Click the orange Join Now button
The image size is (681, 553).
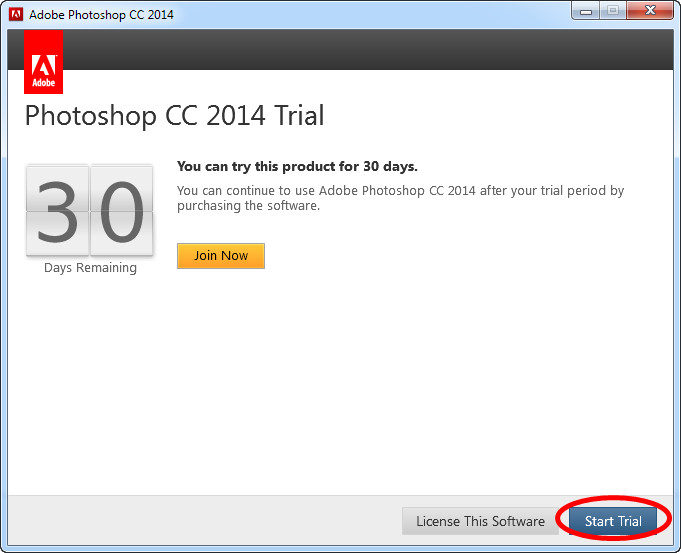coord(221,255)
